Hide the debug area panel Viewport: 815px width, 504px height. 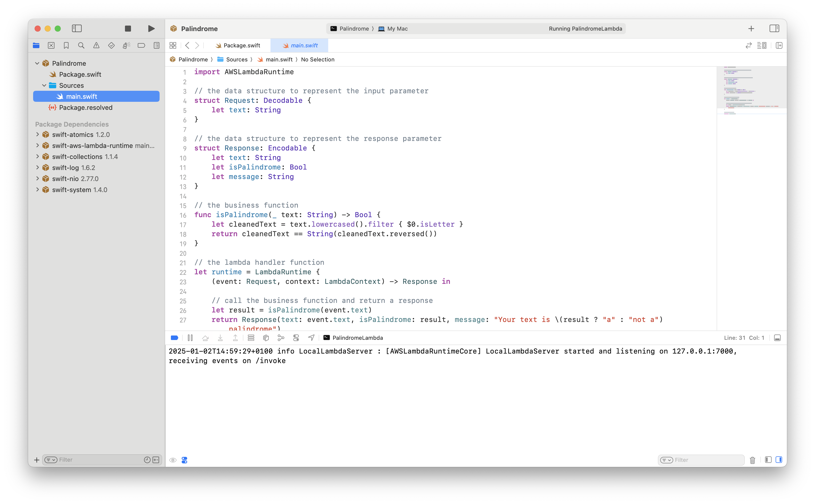[777, 338]
